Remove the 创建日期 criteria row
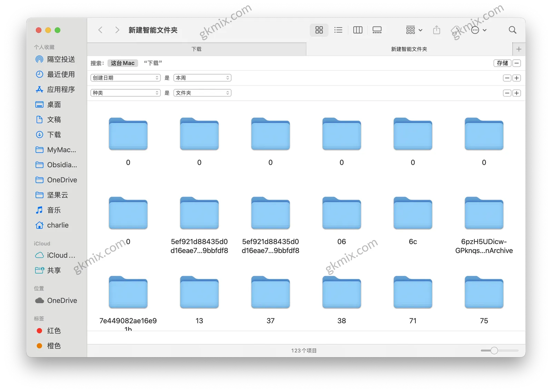The height and width of the screenshot is (392, 552). [x=507, y=78]
